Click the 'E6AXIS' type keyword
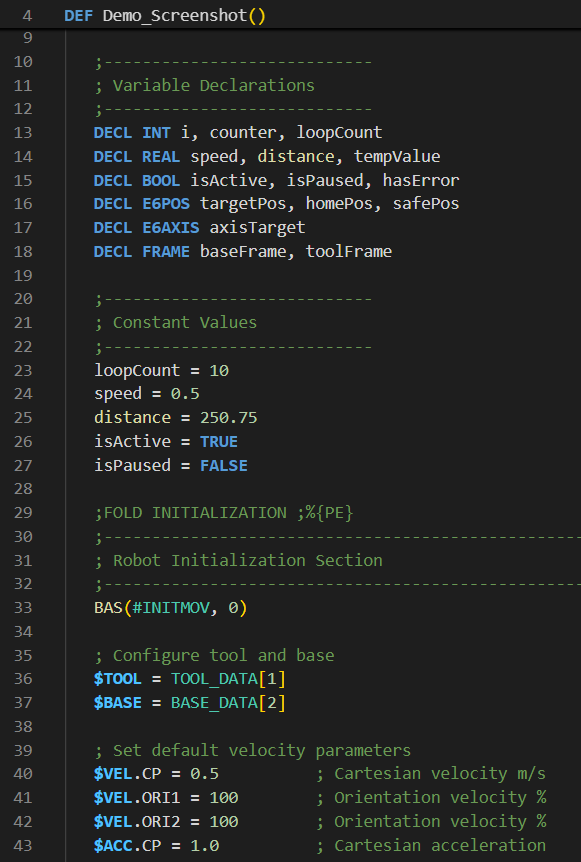The height and width of the screenshot is (862, 581). 171,228
